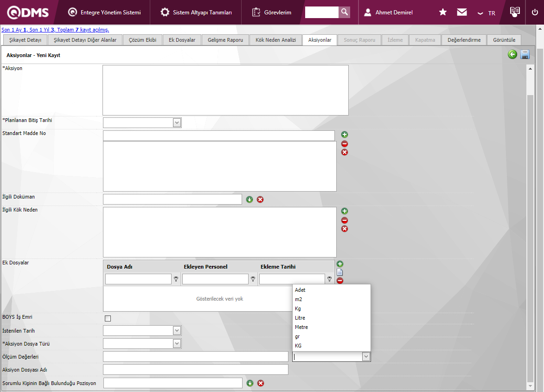Open the mail envelope icon
The width and height of the screenshot is (544, 392).
coord(462,13)
